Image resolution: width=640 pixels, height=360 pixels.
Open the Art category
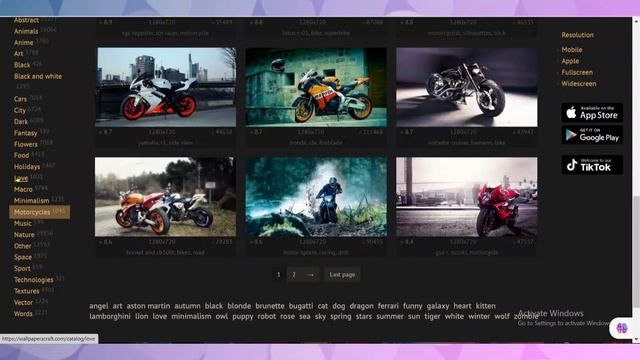19,53
